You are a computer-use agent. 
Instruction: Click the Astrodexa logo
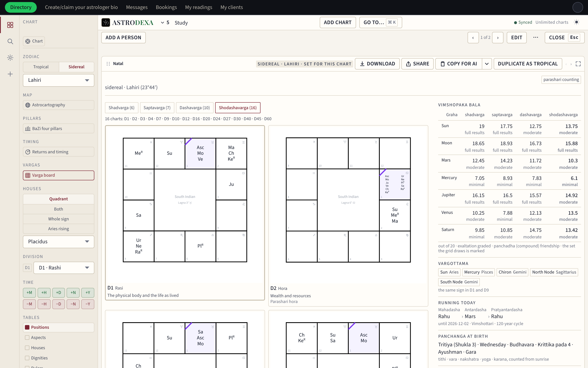(128, 22)
